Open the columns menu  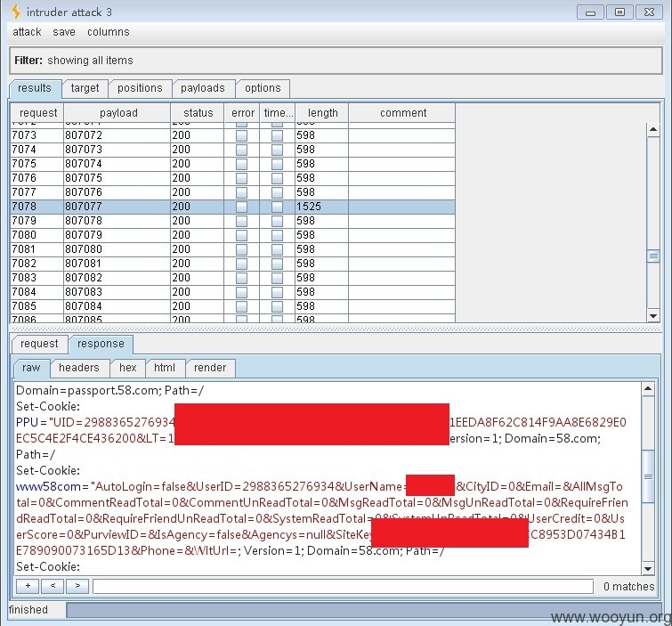[109, 32]
